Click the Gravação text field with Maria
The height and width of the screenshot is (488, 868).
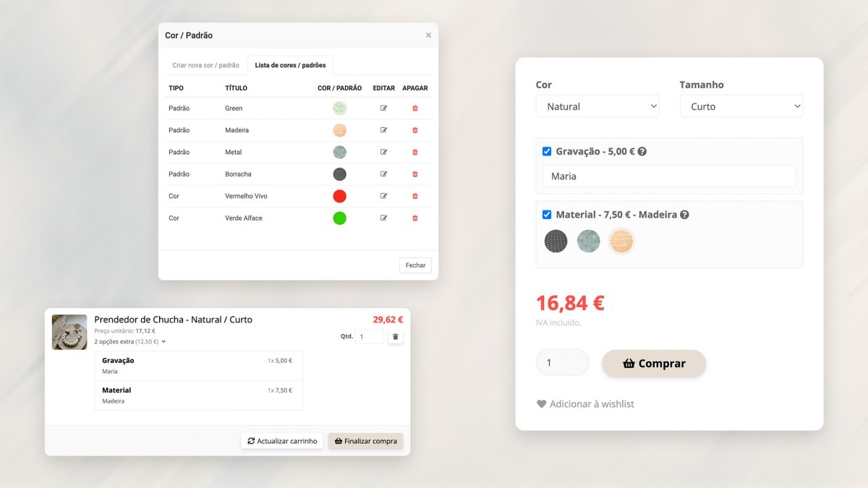coord(669,176)
